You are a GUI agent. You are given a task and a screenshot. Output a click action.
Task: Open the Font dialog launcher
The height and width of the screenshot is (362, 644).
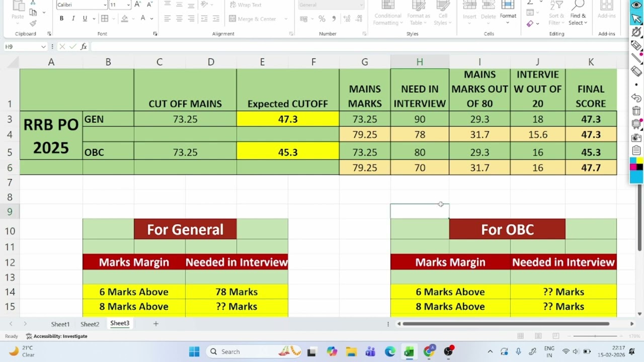click(155, 34)
